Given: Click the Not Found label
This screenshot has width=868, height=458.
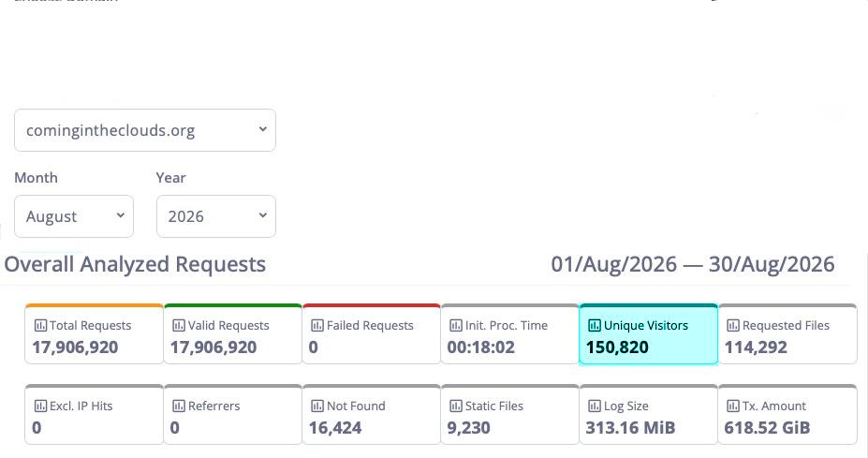Looking at the screenshot, I should 356,406.
